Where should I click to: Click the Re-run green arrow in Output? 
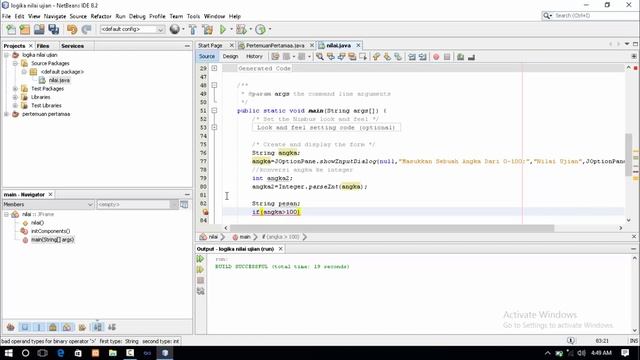point(200,259)
